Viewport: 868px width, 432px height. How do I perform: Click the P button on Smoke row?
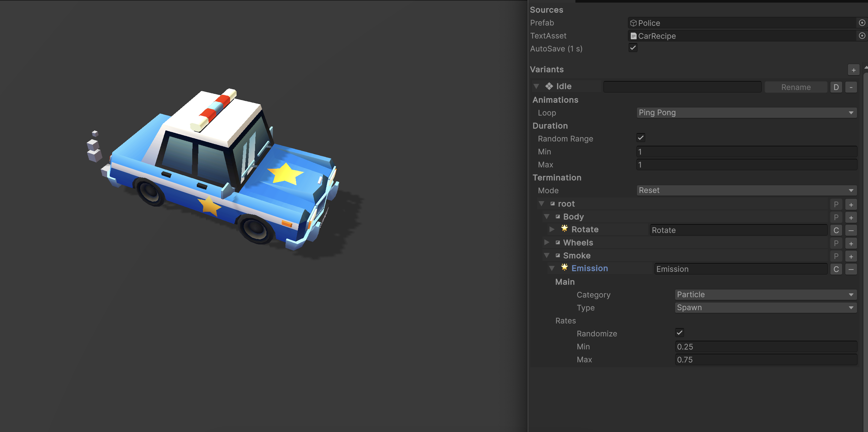pyautogui.click(x=836, y=256)
